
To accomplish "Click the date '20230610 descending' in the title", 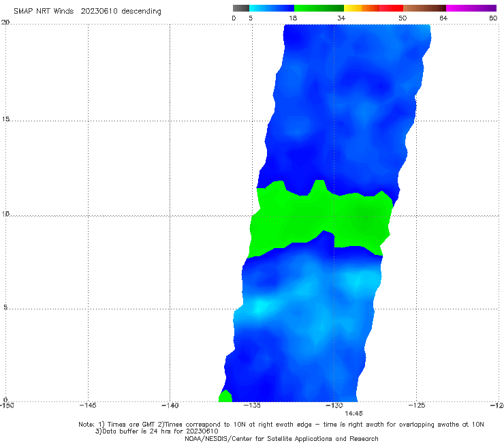I will 121,12.
